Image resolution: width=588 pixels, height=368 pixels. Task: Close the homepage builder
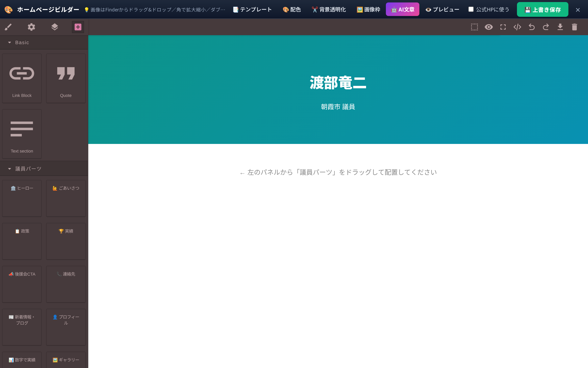578,10
